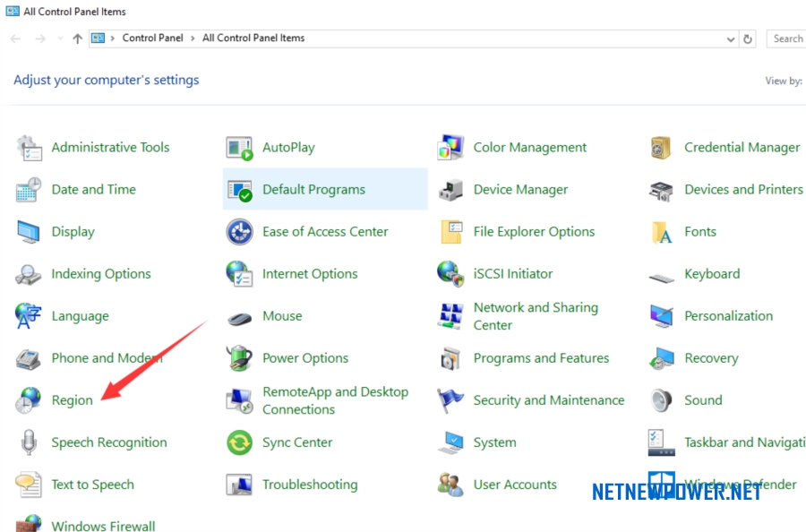The width and height of the screenshot is (806, 532).
Task: Click the Search Control Panel field
Action: pyautogui.click(x=786, y=39)
